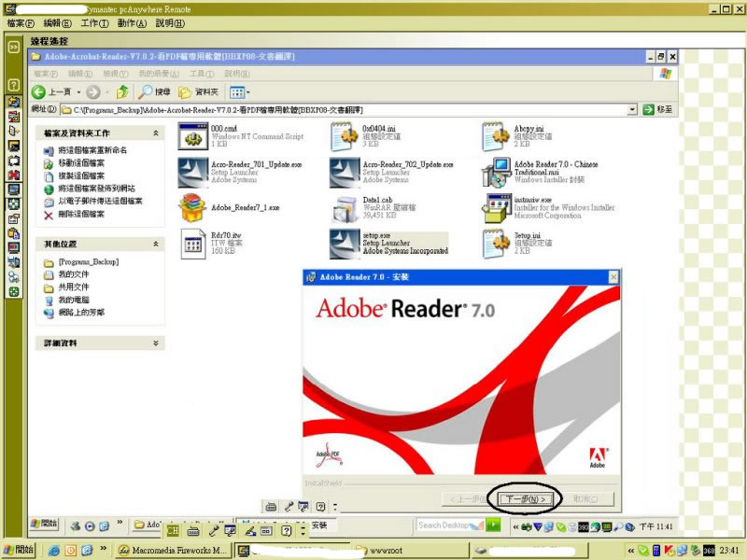Viewport: 747px width, 560px height.
Task: Select the Abcpy.ini file icon
Action: pyautogui.click(x=496, y=136)
